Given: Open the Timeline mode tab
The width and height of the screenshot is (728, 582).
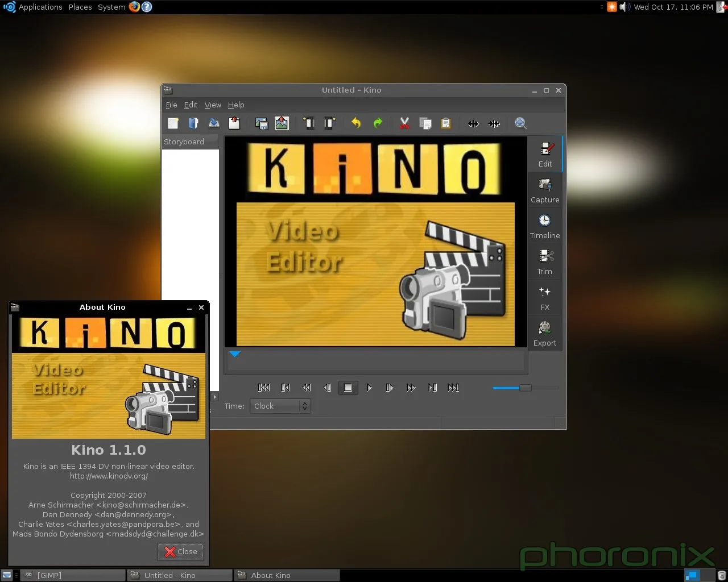Looking at the screenshot, I should pyautogui.click(x=545, y=226).
